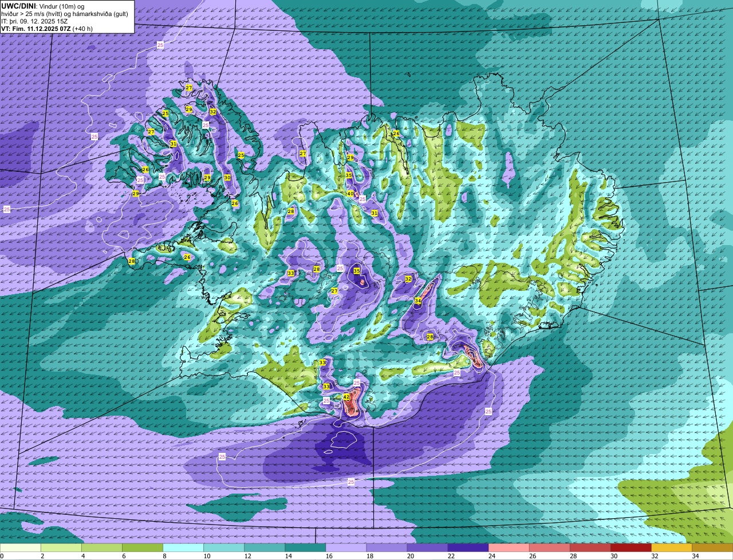Click the text "hviður > 25 m/s (hvítt) og hámarkshviða (gult)"
The image size is (733, 560).
(65, 14)
